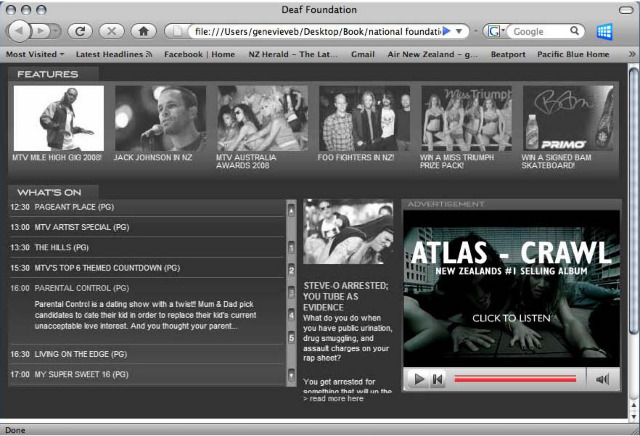Click WIN A SIGNED BAM SKATEBOARD! caption
The width and height of the screenshot is (640, 436).
(x=556, y=161)
